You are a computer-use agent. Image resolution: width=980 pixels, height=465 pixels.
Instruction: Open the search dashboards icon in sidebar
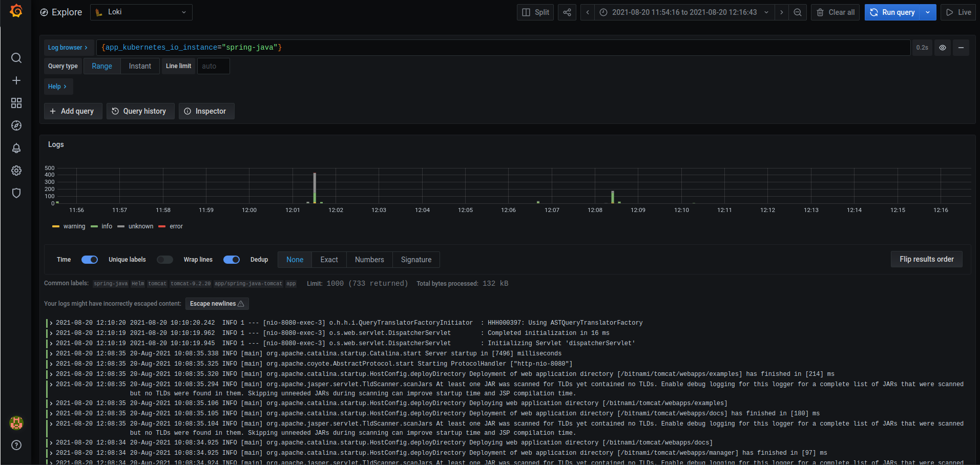click(16, 58)
